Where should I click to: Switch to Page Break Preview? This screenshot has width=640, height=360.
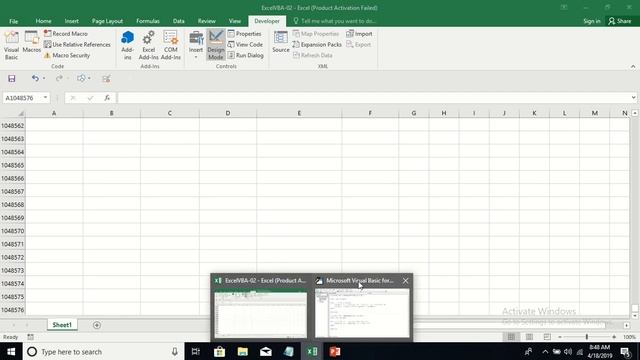tap(547, 337)
